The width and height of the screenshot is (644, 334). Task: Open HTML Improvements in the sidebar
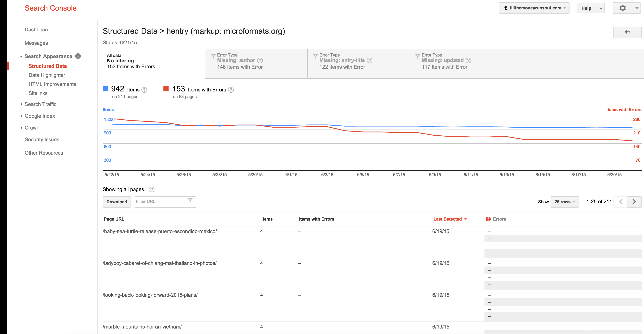52,84
